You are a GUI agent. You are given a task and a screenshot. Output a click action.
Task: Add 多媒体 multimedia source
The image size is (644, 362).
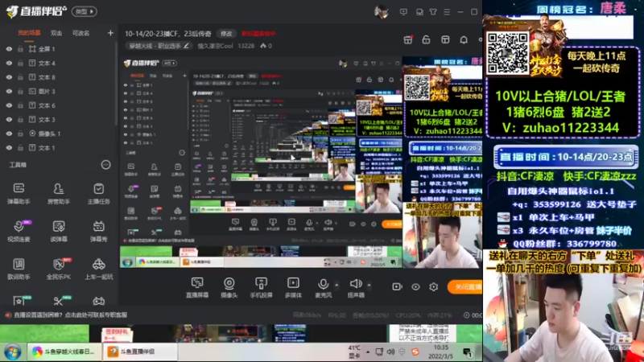[293, 287]
